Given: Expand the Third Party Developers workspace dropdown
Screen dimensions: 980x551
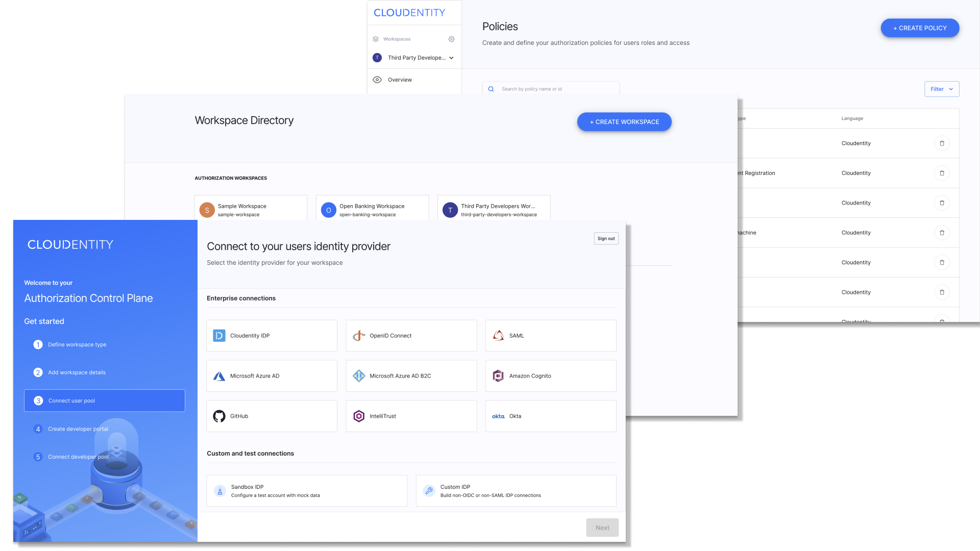Looking at the screenshot, I should point(451,58).
